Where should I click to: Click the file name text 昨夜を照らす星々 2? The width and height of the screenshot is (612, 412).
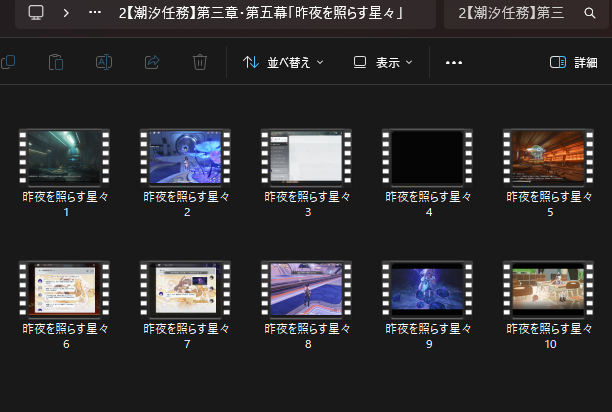(x=187, y=204)
